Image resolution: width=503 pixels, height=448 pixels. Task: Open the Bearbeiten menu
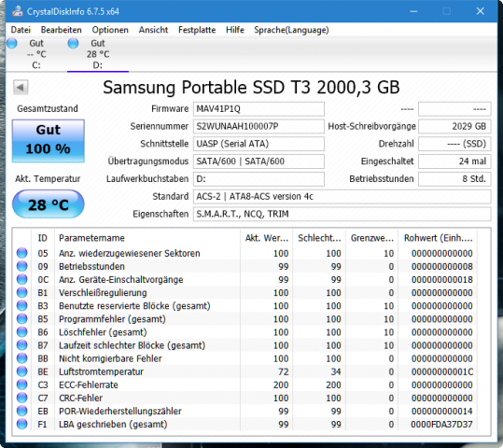click(x=61, y=30)
